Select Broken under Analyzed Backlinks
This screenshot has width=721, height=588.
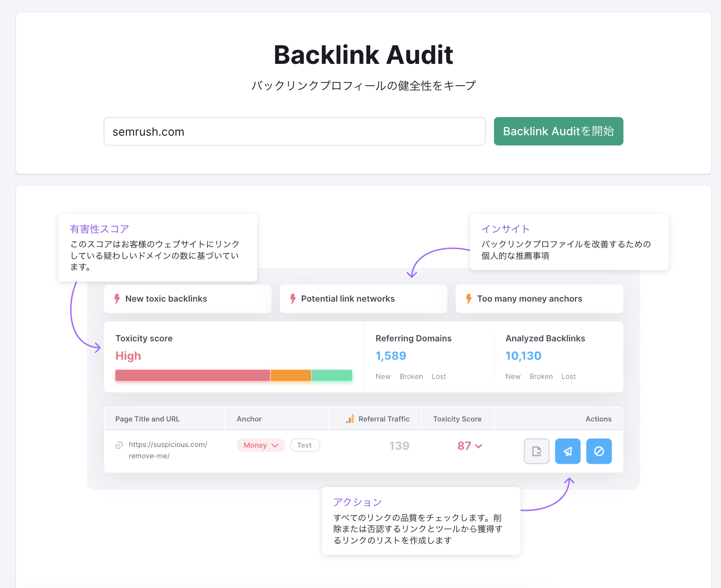(541, 376)
